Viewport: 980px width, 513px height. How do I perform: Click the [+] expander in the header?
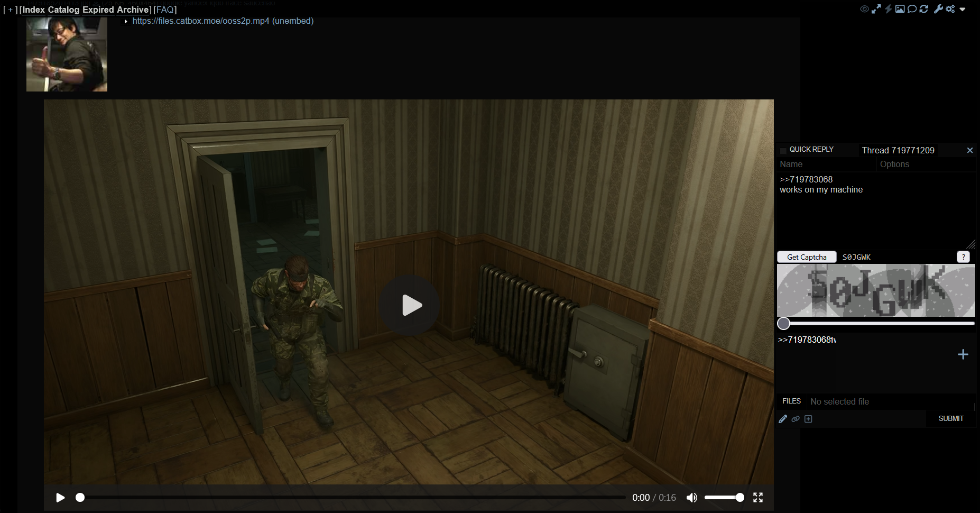(x=11, y=10)
